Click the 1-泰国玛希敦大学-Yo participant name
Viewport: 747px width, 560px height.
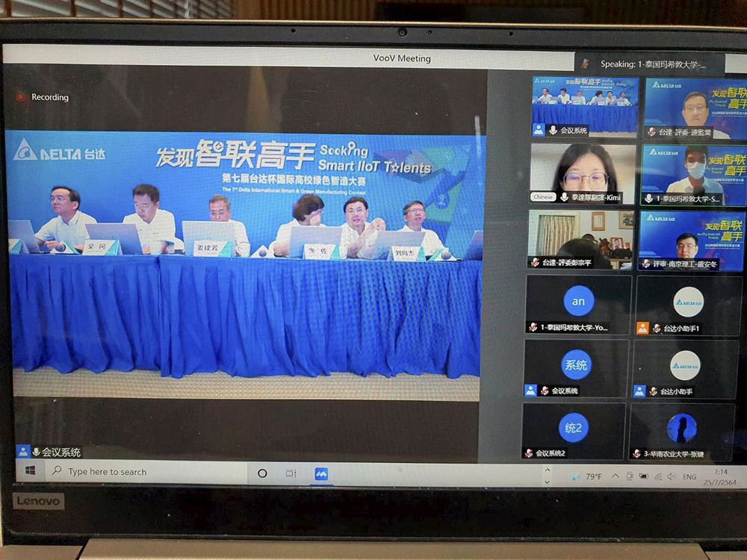click(574, 328)
